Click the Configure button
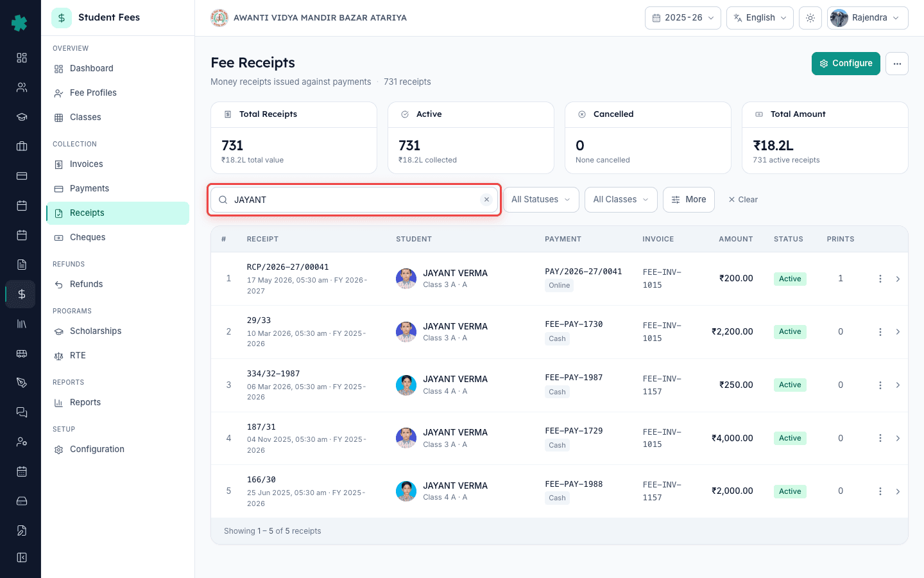Viewport: 924px width, 578px height. click(846, 64)
